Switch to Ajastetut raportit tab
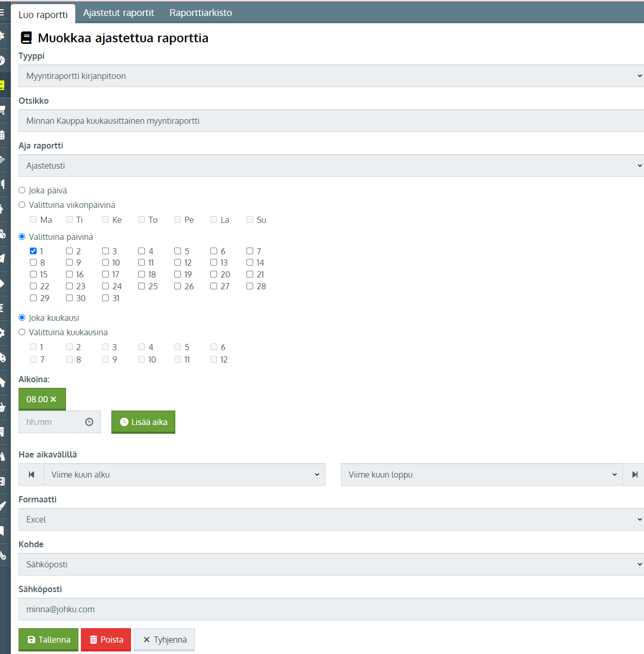 (119, 13)
